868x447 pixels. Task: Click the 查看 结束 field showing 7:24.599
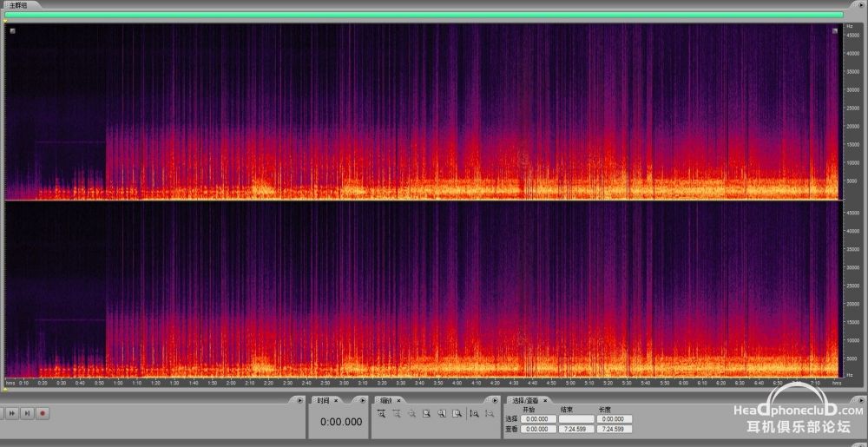(x=575, y=430)
